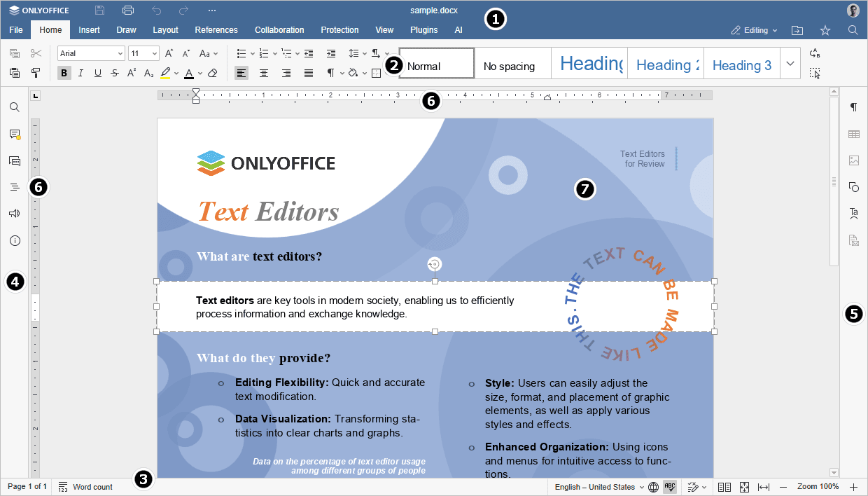The width and height of the screenshot is (868, 496).
Task: Open the Line spacing dropdown
Action: point(358,53)
